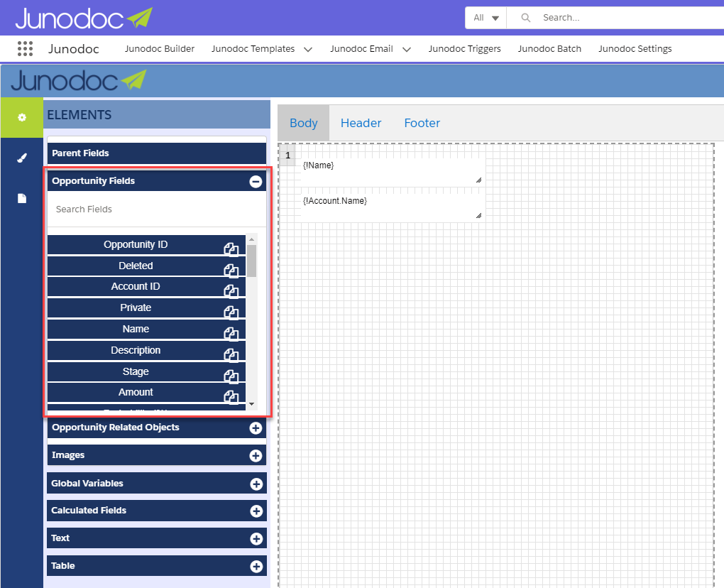Viewport: 724px width, 588px height.
Task: Expand Opportunity Related Objects section
Action: [x=256, y=428]
